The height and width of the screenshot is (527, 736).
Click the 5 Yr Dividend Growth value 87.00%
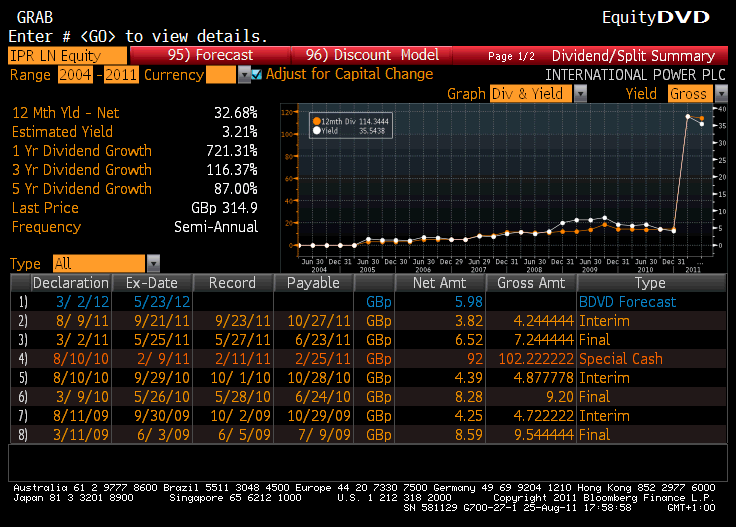[x=236, y=189]
